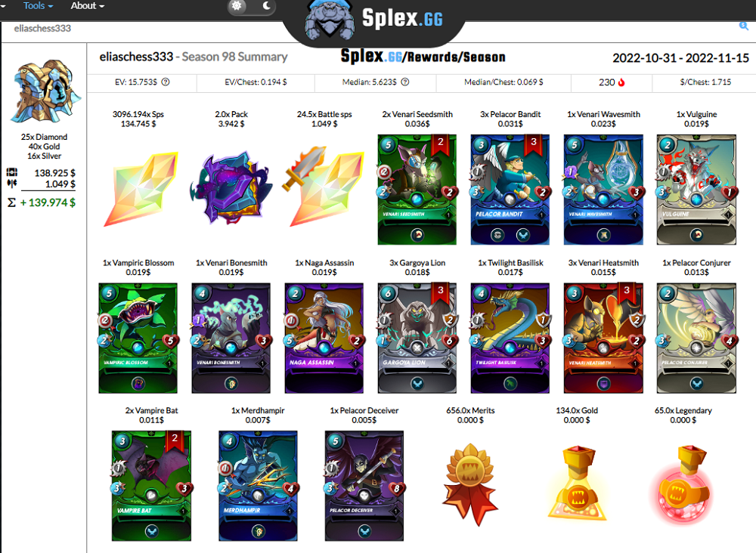
Task: Click the season chest image
Action: click(46, 91)
